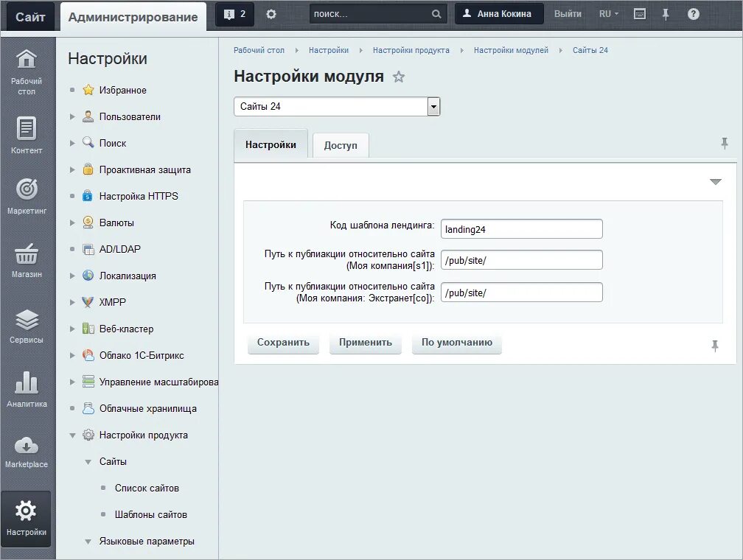This screenshot has width=743, height=560.
Task: Click the Проактивная защита lock icon
Action: coord(88,169)
